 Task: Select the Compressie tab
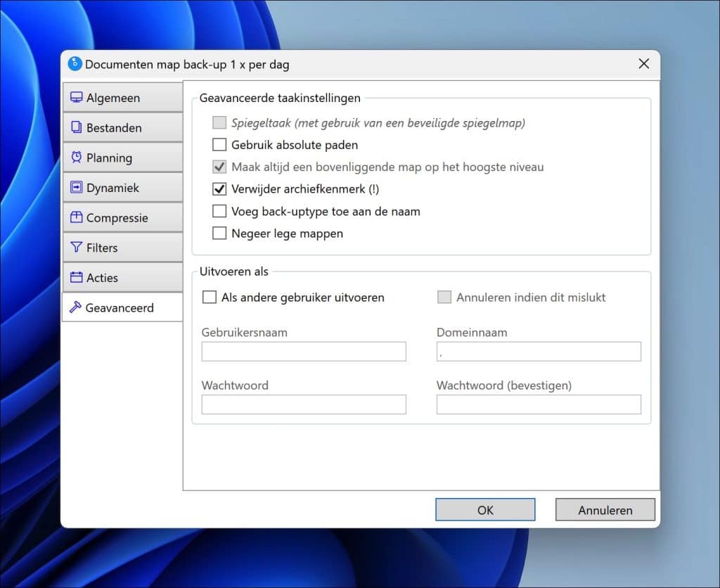pos(122,217)
